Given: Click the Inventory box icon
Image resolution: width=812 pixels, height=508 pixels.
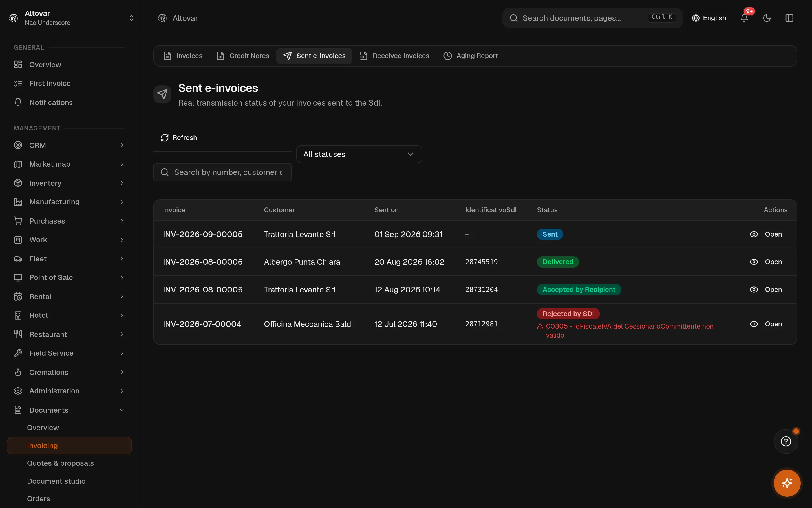Looking at the screenshot, I should (18, 183).
